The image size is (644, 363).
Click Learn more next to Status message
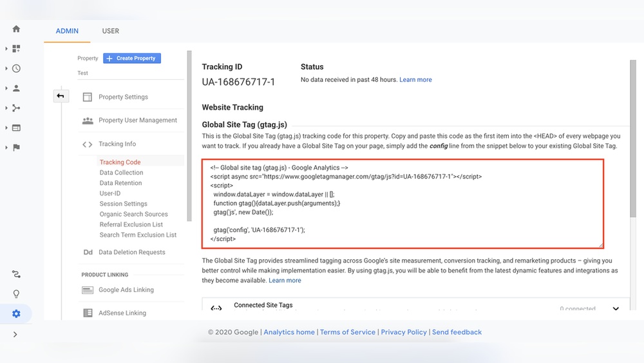pos(415,80)
